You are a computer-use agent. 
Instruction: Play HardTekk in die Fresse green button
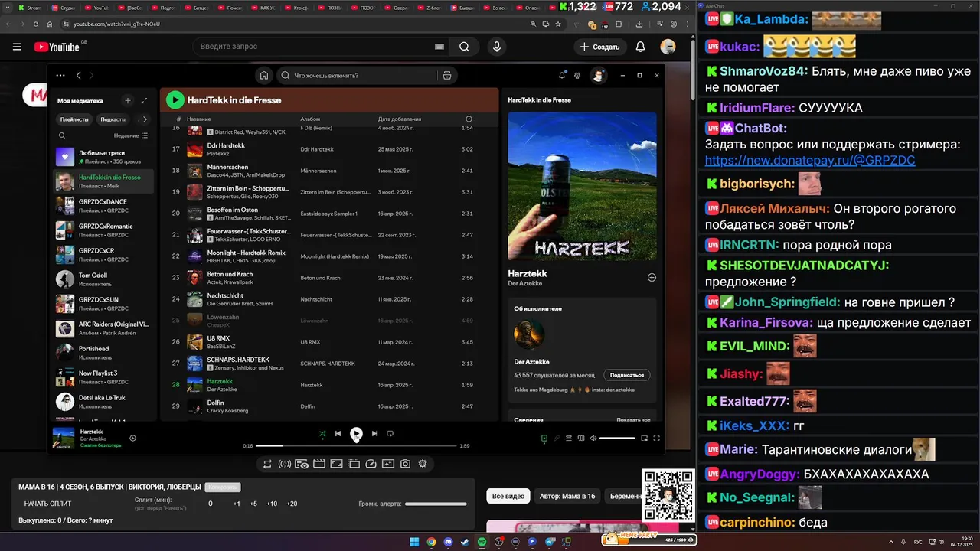pos(175,99)
